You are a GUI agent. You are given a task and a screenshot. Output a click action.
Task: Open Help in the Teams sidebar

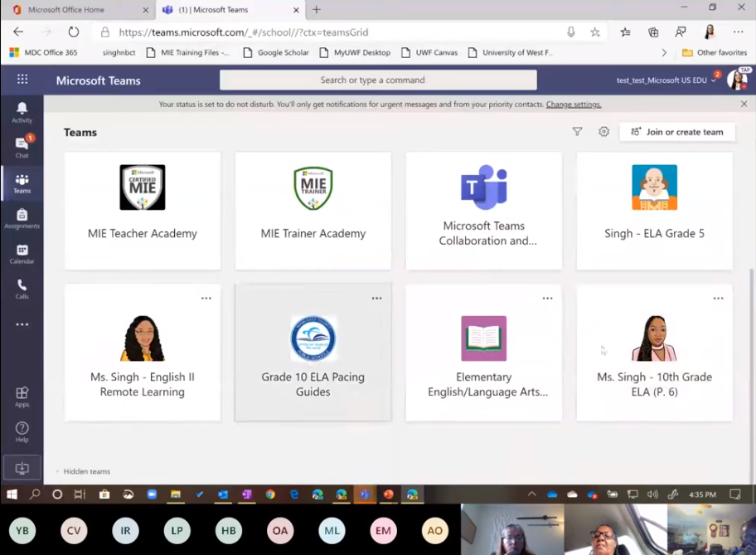point(22,432)
